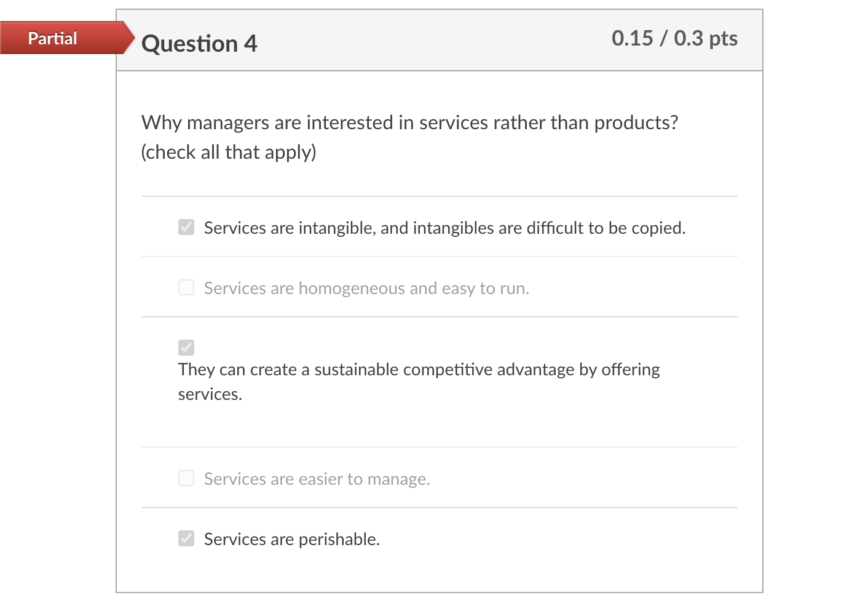
Task: Click the "0.15 / 0.3 pts" score
Action: pos(674,38)
